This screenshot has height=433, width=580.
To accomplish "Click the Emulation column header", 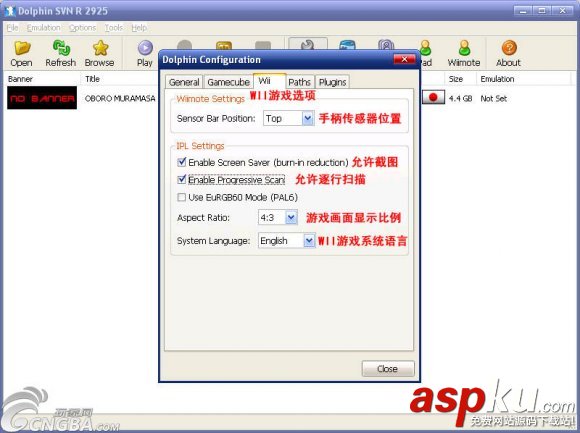I will (523, 79).
